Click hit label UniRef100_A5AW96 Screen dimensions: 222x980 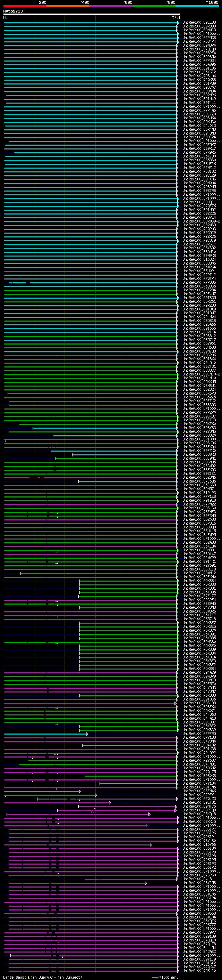(x=199, y=64)
